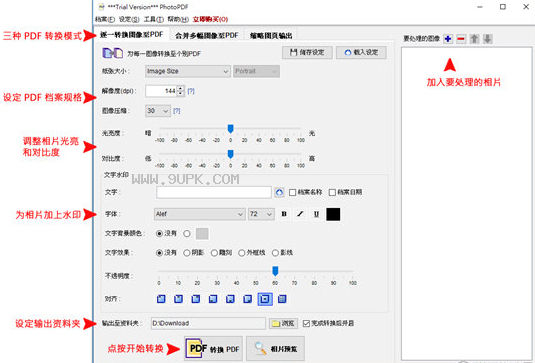Toggle italic for watermark font

tap(300, 214)
